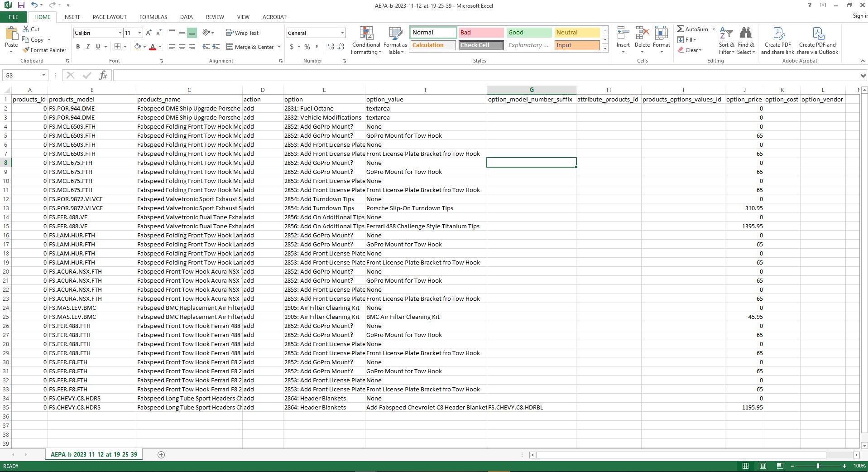Screen dimensions: 868x472
Task: Click Merge & Center button
Action: click(x=250, y=47)
